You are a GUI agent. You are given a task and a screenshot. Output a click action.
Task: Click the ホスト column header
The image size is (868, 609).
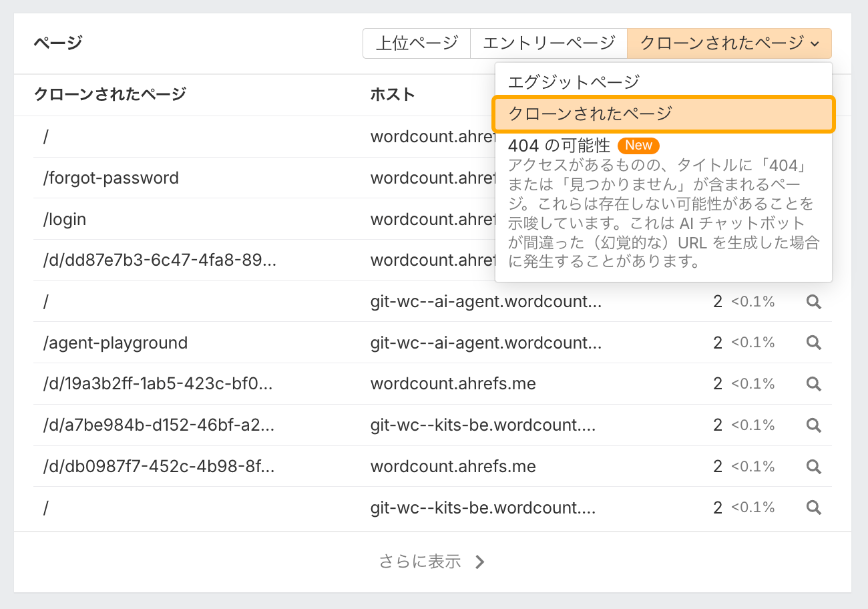tap(393, 95)
